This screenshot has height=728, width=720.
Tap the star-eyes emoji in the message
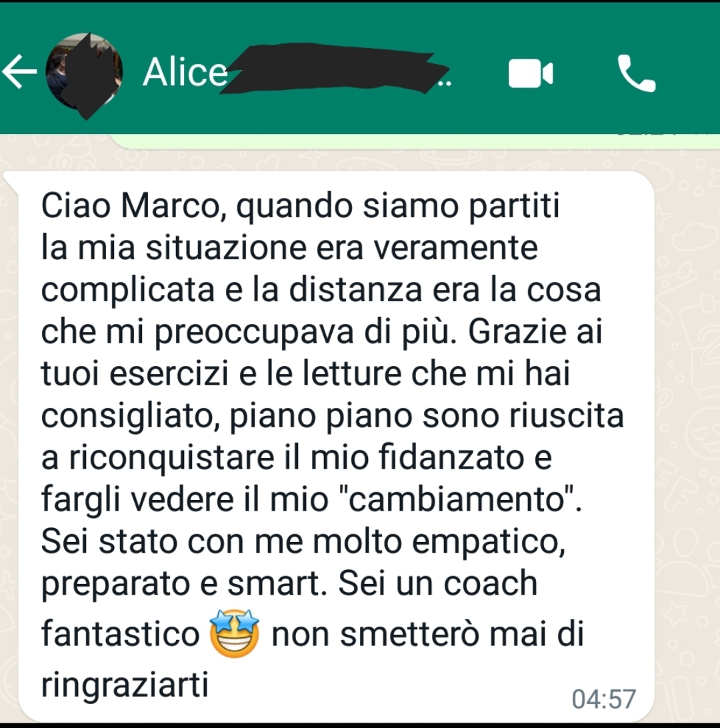[x=234, y=633]
